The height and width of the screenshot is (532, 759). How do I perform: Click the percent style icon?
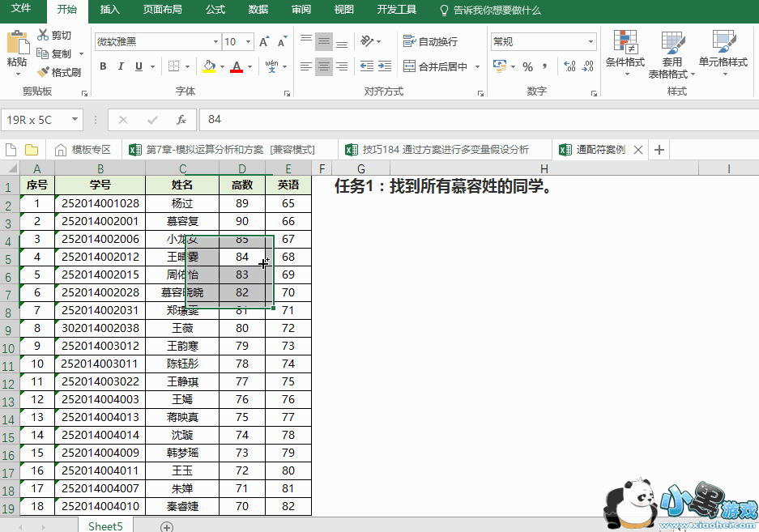tap(527, 66)
